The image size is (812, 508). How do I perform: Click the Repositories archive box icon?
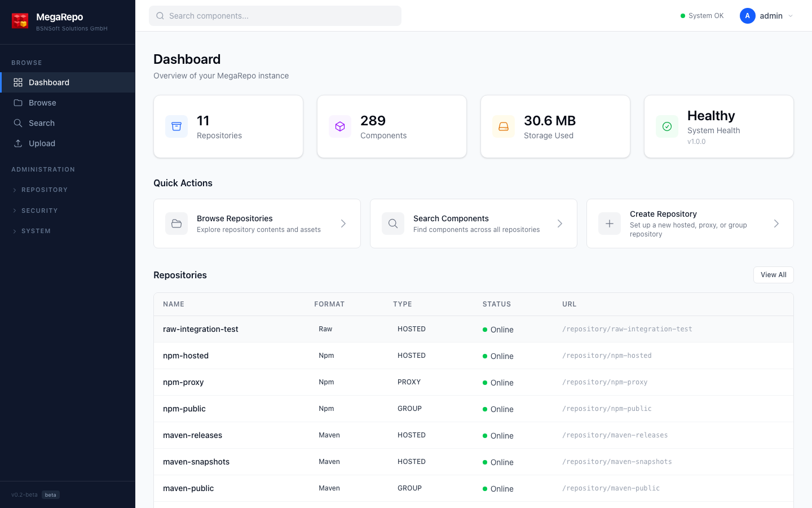(x=176, y=126)
